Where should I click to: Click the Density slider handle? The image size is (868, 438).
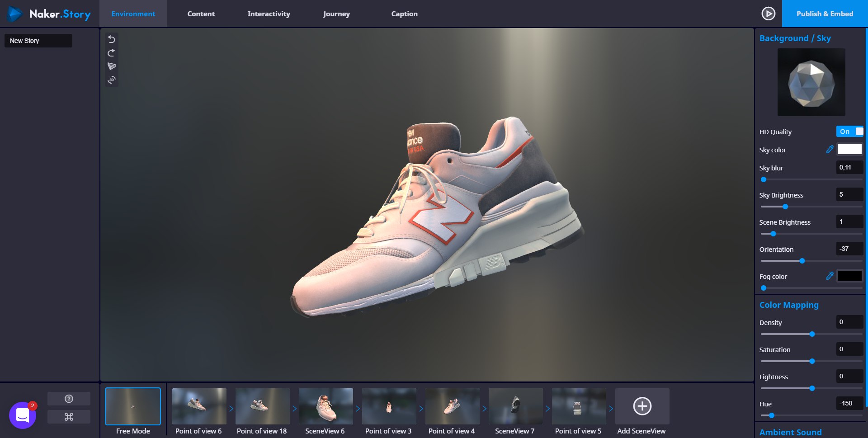point(812,334)
